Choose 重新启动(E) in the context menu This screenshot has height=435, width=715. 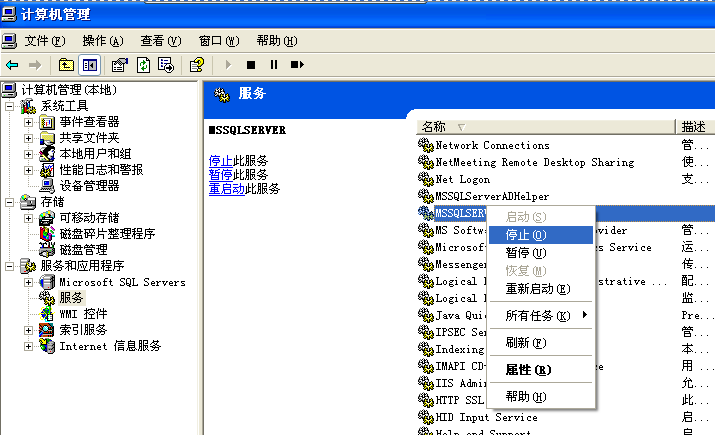coord(541,289)
